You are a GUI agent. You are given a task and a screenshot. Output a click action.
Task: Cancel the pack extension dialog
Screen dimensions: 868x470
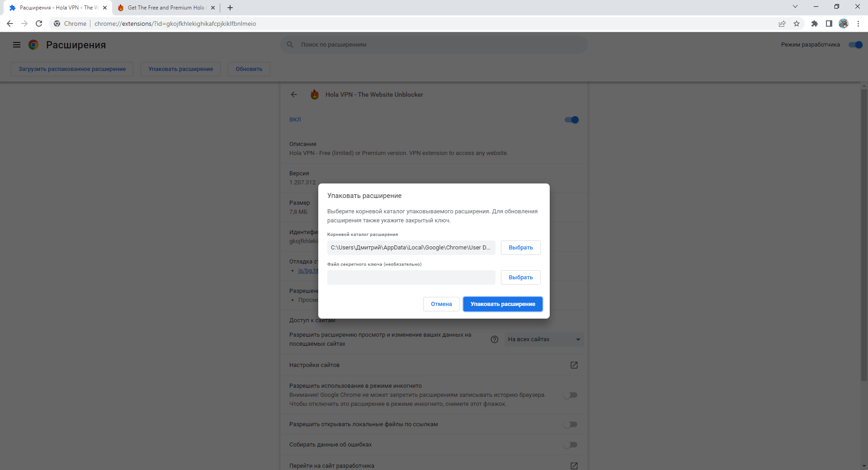coord(441,304)
